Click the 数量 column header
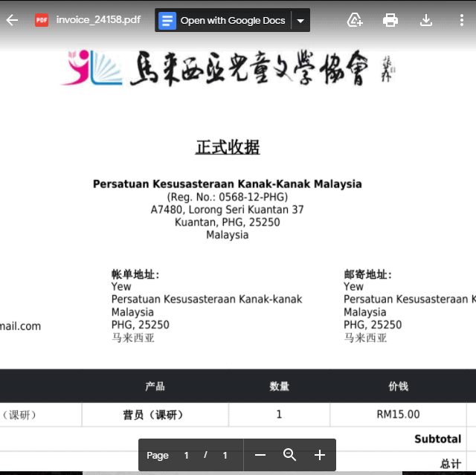The width and height of the screenshot is (476, 475). [280, 387]
